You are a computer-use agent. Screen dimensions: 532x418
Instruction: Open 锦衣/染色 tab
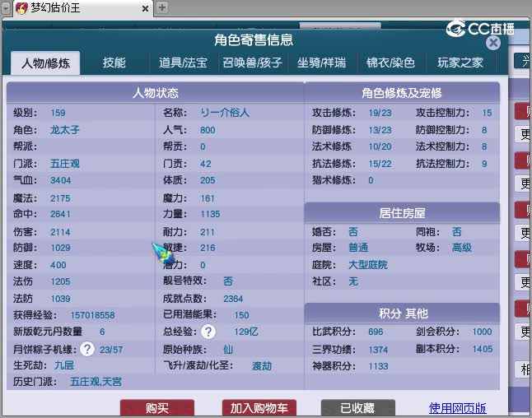coord(390,63)
